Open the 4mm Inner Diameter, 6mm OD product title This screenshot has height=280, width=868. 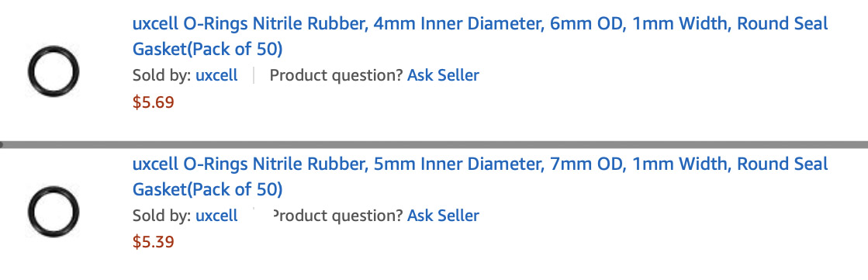point(480,36)
